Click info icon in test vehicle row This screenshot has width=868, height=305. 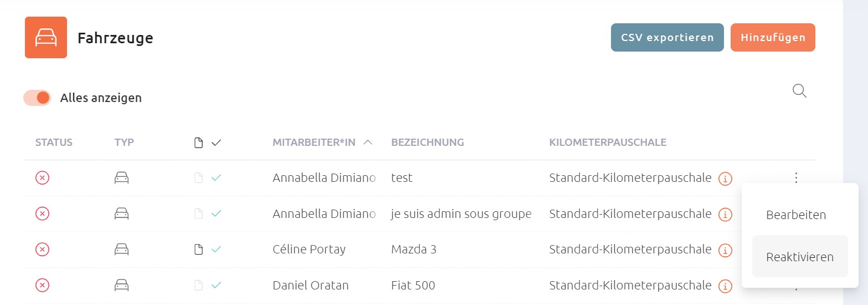[725, 179]
